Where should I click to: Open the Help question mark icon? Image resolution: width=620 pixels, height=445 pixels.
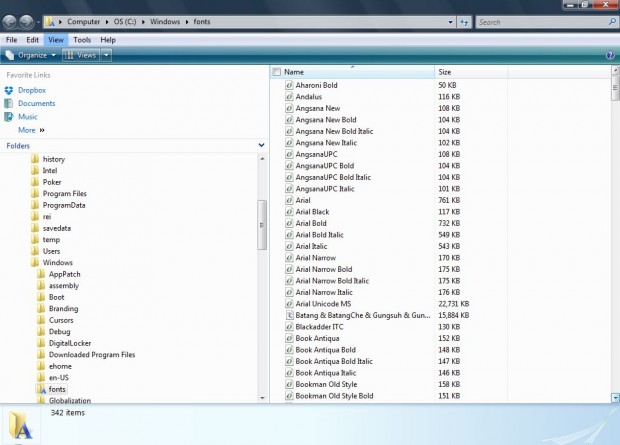point(610,55)
